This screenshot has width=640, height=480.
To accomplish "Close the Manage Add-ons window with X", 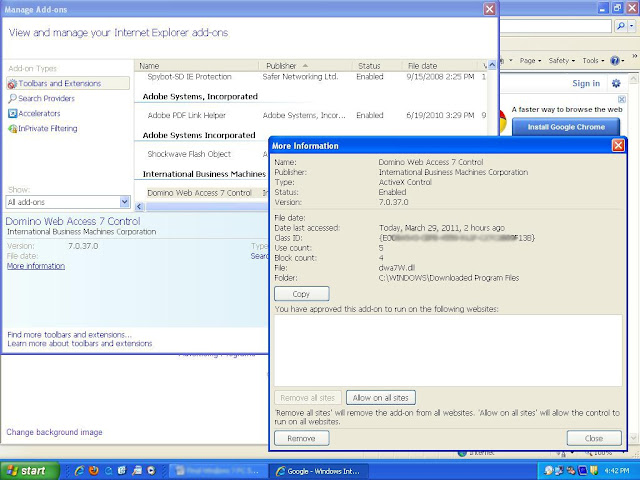I will (x=489, y=9).
